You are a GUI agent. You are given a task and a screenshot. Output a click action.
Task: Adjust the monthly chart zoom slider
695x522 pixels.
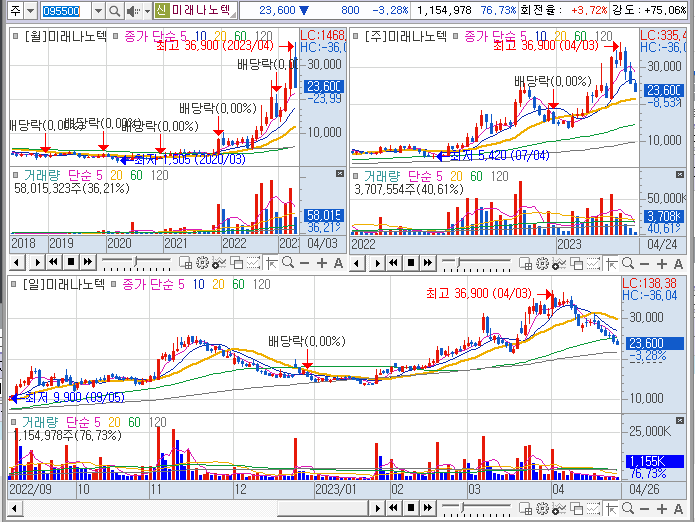136,262
